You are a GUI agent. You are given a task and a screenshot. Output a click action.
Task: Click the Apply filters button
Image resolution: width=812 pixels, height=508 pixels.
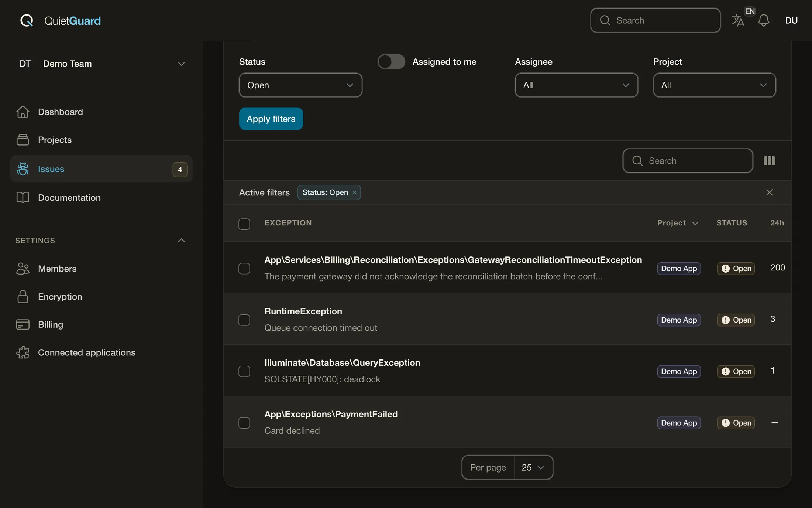point(271,119)
